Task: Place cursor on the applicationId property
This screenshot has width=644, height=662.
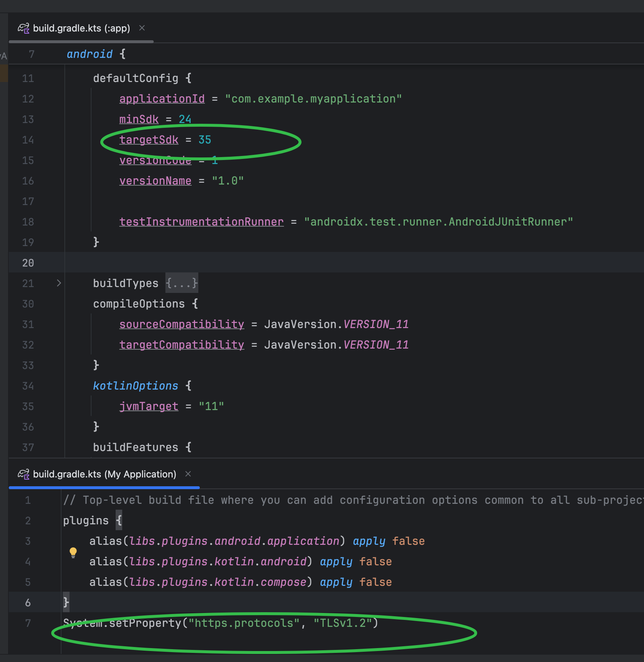Action: point(162,98)
